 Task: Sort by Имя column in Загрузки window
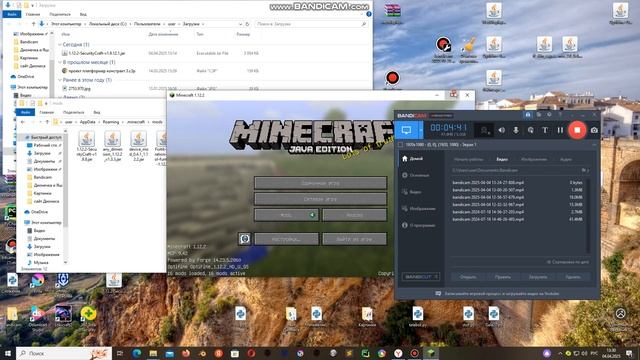click(x=65, y=34)
